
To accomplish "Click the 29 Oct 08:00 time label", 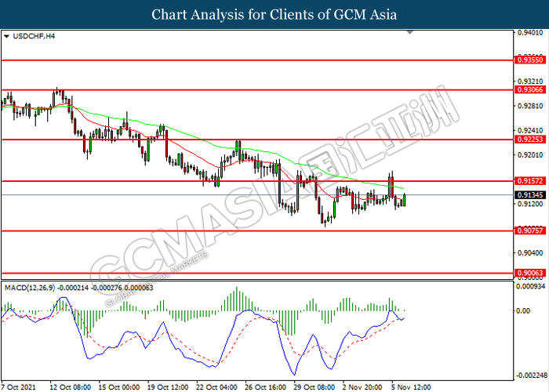I will point(314,387).
